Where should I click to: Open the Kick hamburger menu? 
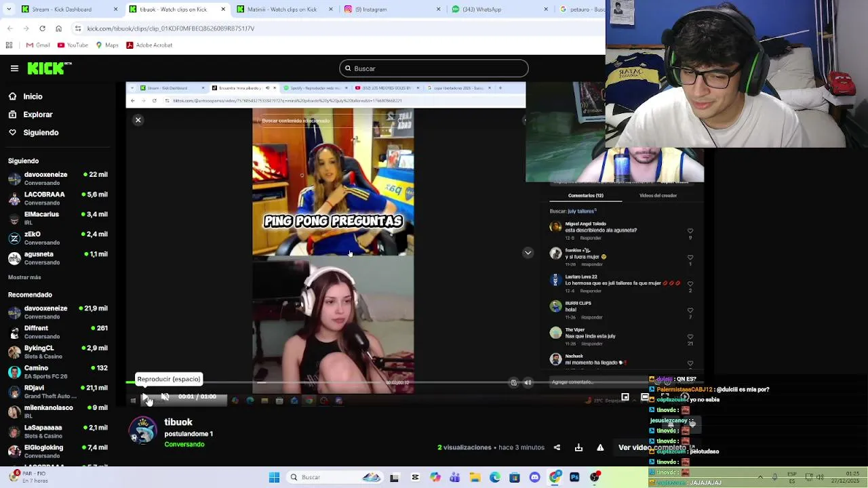tap(14, 68)
